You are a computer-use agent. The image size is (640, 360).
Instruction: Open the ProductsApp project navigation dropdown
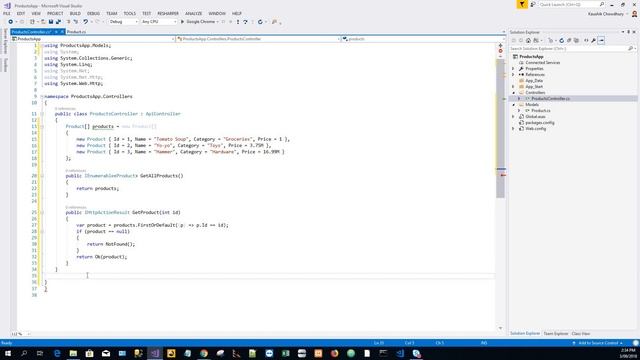pos(93,39)
